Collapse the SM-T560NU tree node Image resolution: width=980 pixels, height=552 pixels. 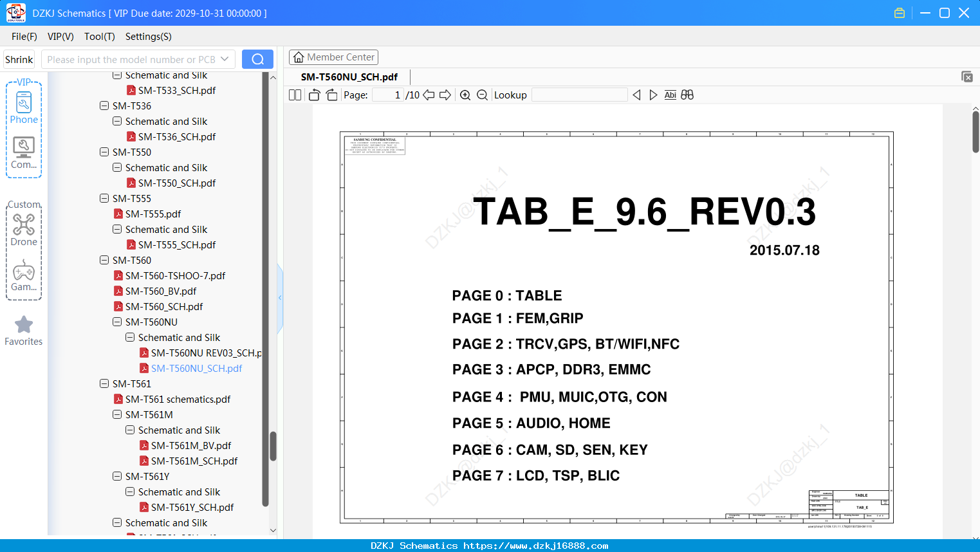point(117,322)
